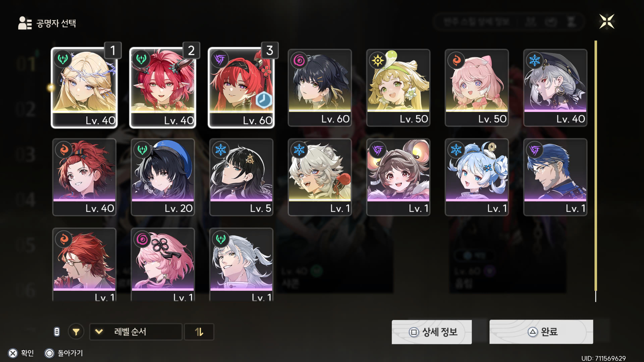Select the blue beret Lv. 20 character
This screenshot has width=644, height=362.
[163, 177]
